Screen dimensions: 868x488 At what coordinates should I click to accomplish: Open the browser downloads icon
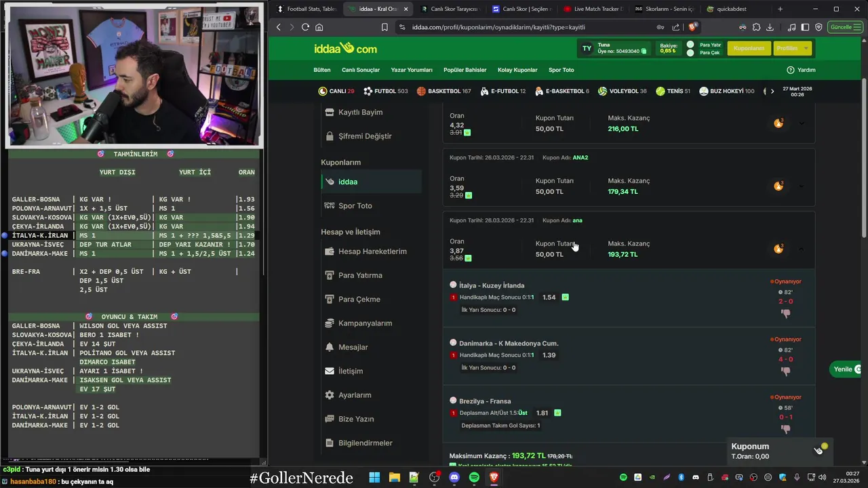point(770,27)
